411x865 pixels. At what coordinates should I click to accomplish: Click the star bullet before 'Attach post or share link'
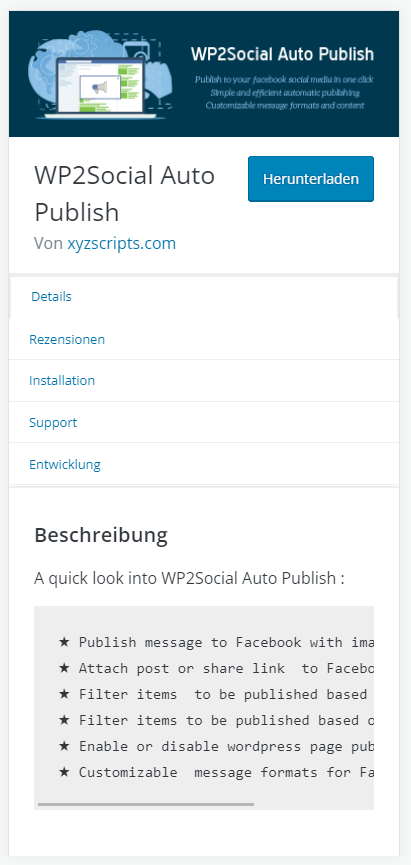(x=64, y=668)
